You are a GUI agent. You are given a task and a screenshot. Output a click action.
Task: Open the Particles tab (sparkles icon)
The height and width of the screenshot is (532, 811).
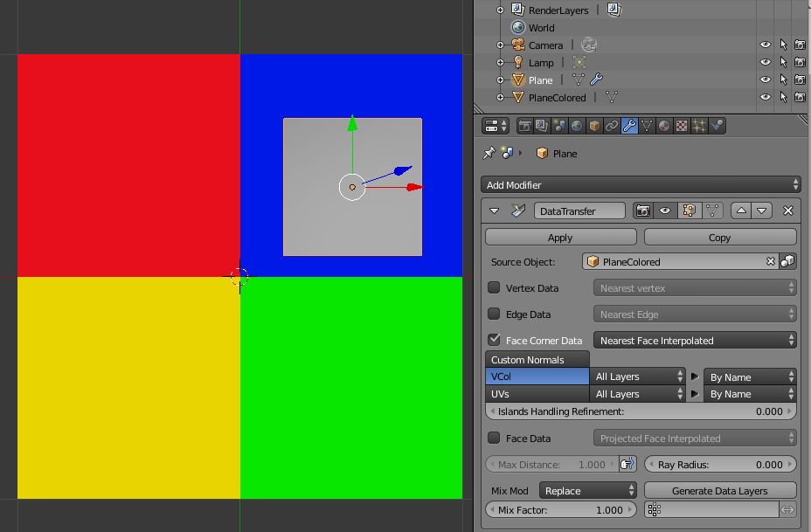pyautogui.click(x=699, y=126)
